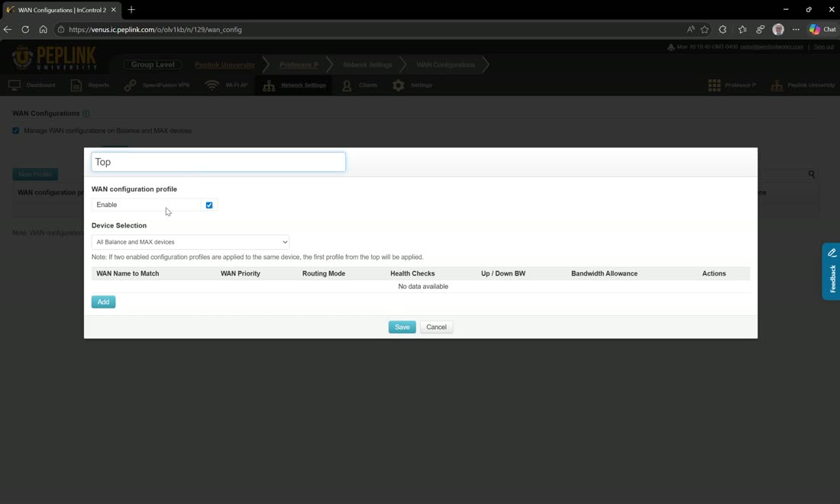
Task: Click the Sign out link
Action: click(823, 47)
